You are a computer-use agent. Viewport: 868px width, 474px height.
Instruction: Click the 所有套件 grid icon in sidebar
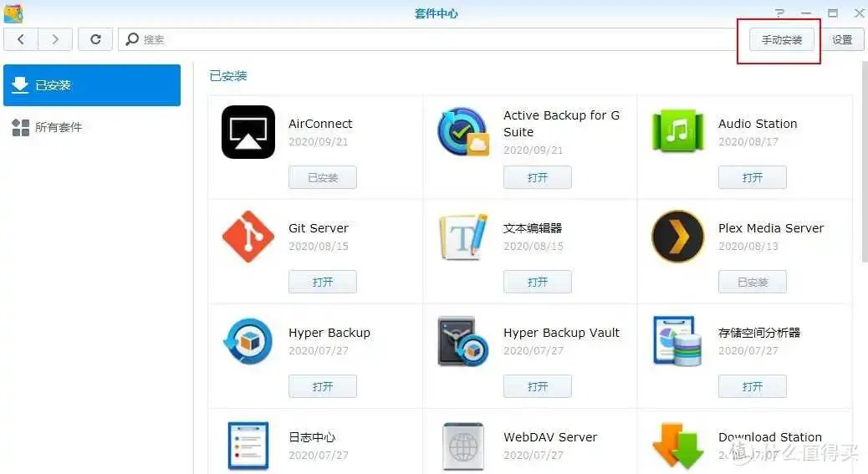pyautogui.click(x=20, y=127)
